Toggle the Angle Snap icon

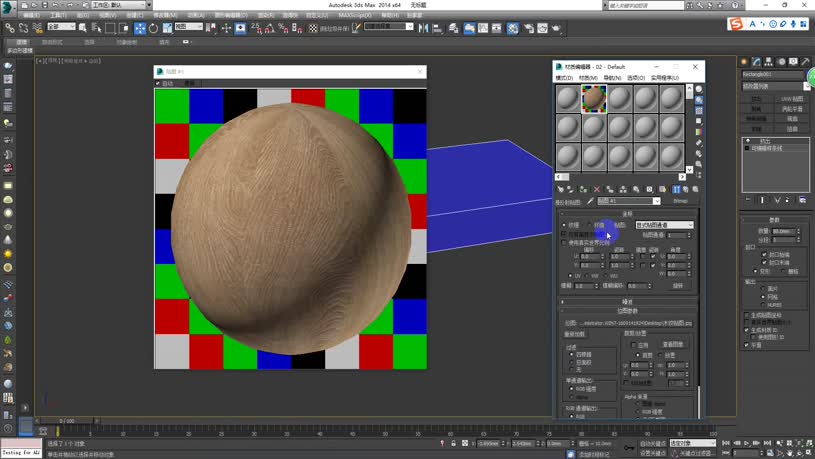270,28
